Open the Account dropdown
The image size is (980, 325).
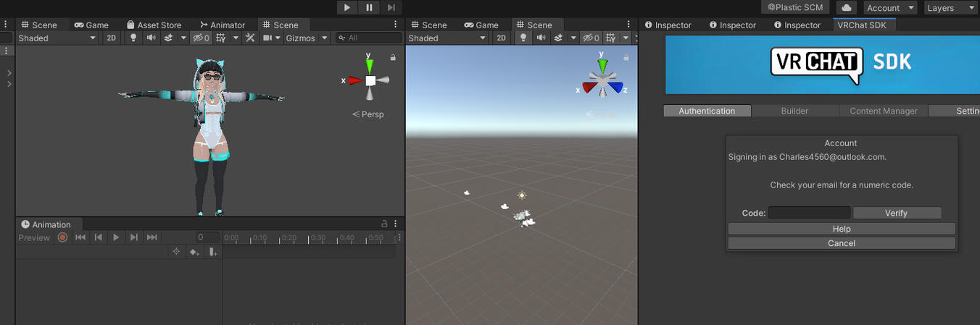click(890, 7)
